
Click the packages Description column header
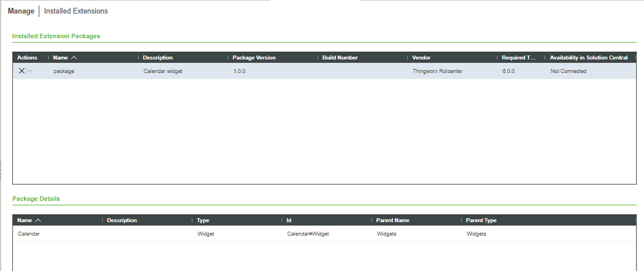(157, 57)
